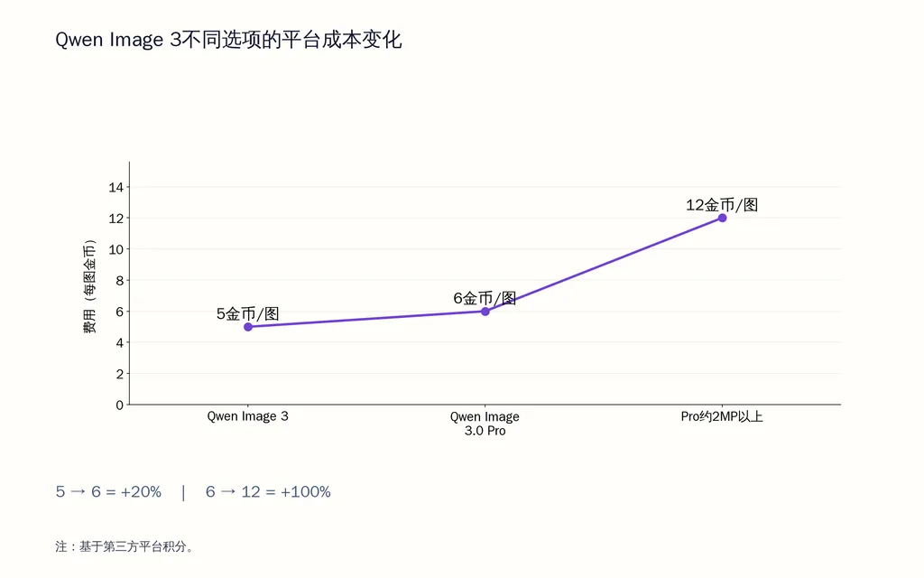Select the data point above 'Qwen Image 3'
The height and width of the screenshot is (578, 924).
pyautogui.click(x=248, y=327)
